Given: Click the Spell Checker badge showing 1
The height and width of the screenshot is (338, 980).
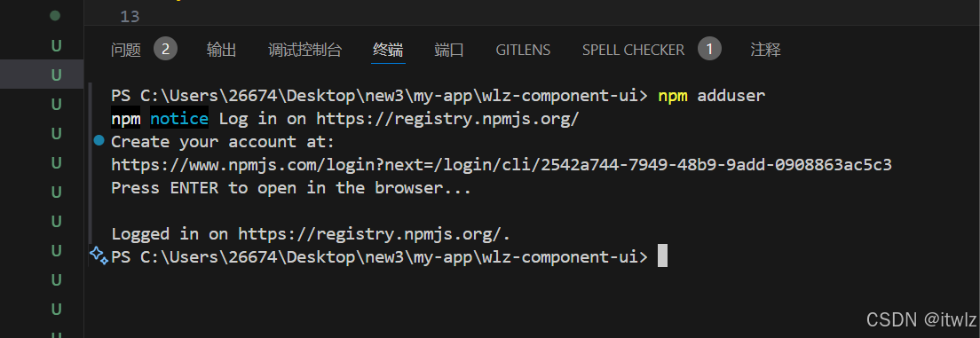Looking at the screenshot, I should pos(709,50).
